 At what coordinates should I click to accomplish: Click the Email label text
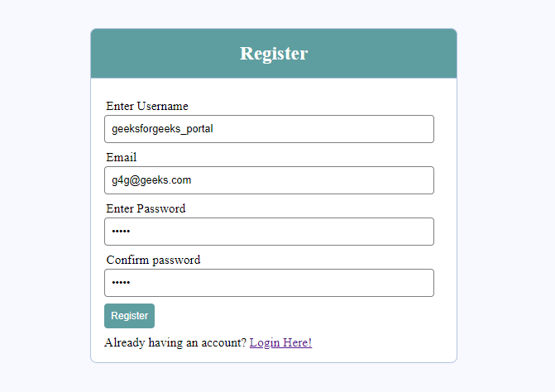pos(122,157)
